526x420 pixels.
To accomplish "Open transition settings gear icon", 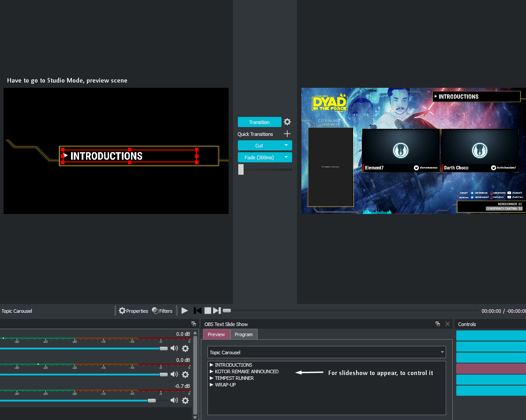I will (x=287, y=122).
